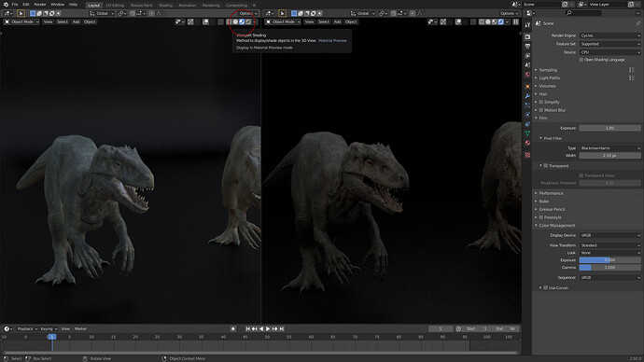This screenshot has width=644, height=362.
Task: Pin the properties editor with pin icon
Action: click(637, 23)
